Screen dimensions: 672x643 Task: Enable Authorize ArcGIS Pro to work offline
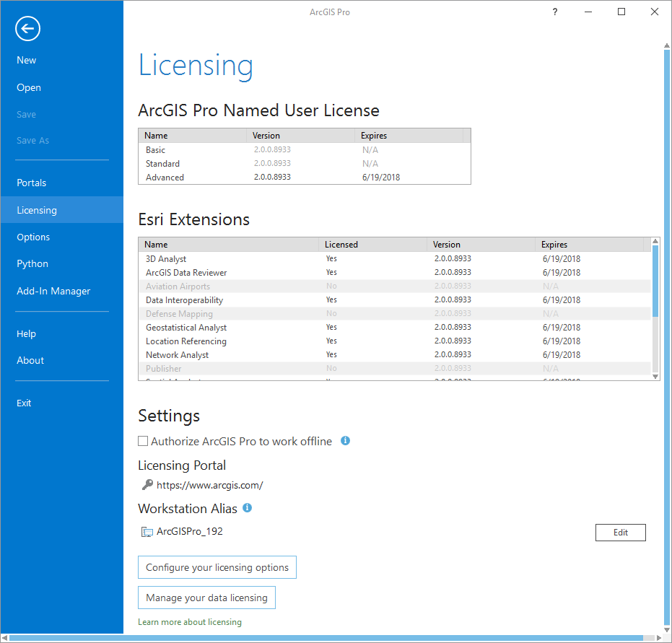click(143, 441)
